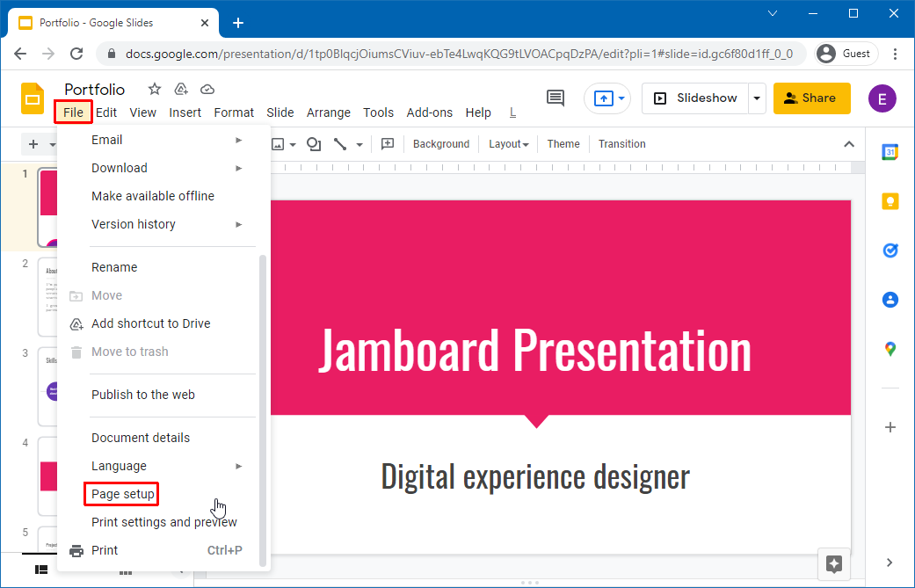Select the slide 2 thumbnail
Screen dimensions: 915x588
coord(47,297)
